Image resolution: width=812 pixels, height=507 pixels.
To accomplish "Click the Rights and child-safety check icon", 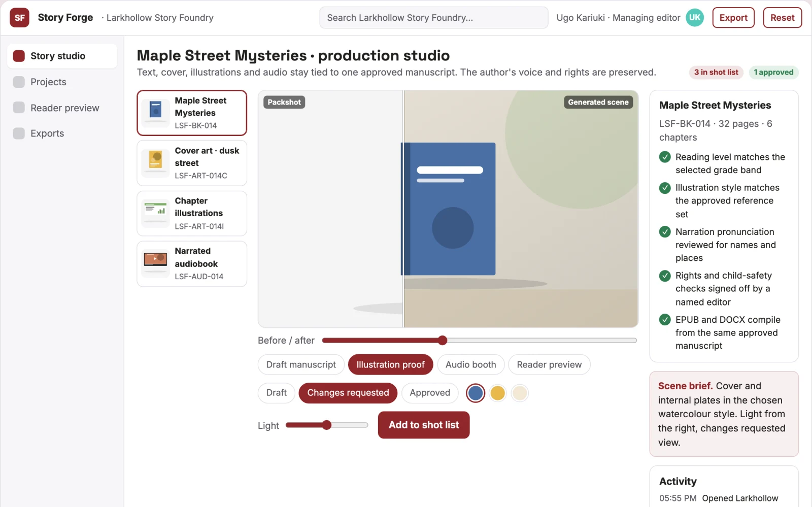I will tap(665, 276).
